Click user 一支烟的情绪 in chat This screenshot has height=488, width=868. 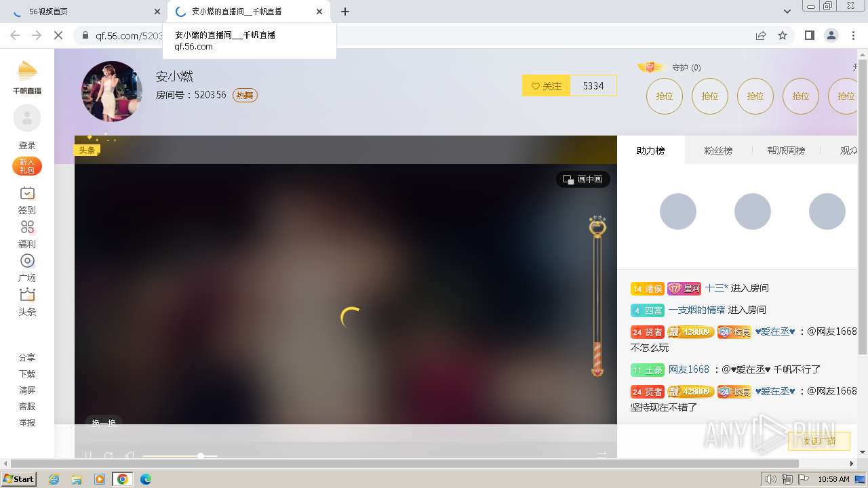[x=696, y=310]
